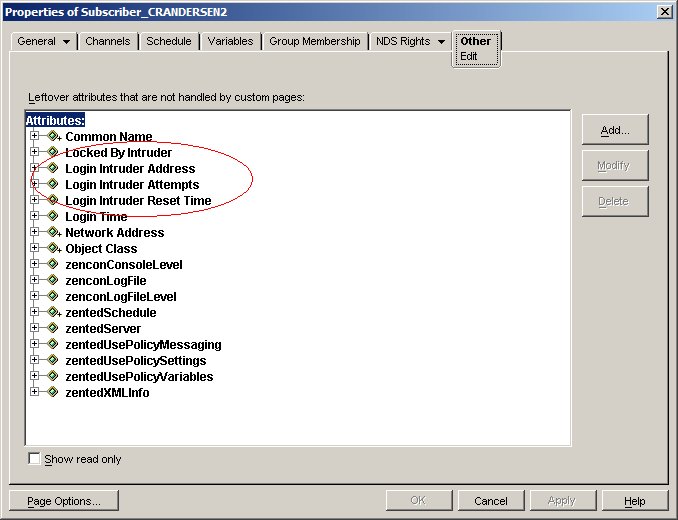Switch to the Channels tab
The width and height of the screenshot is (678, 520).
[108, 41]
